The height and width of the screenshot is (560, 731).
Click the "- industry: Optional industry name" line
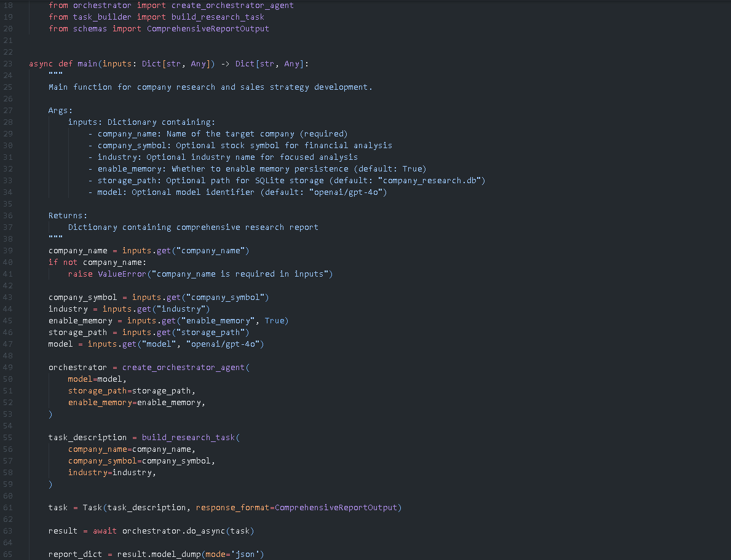coord(223,157)
